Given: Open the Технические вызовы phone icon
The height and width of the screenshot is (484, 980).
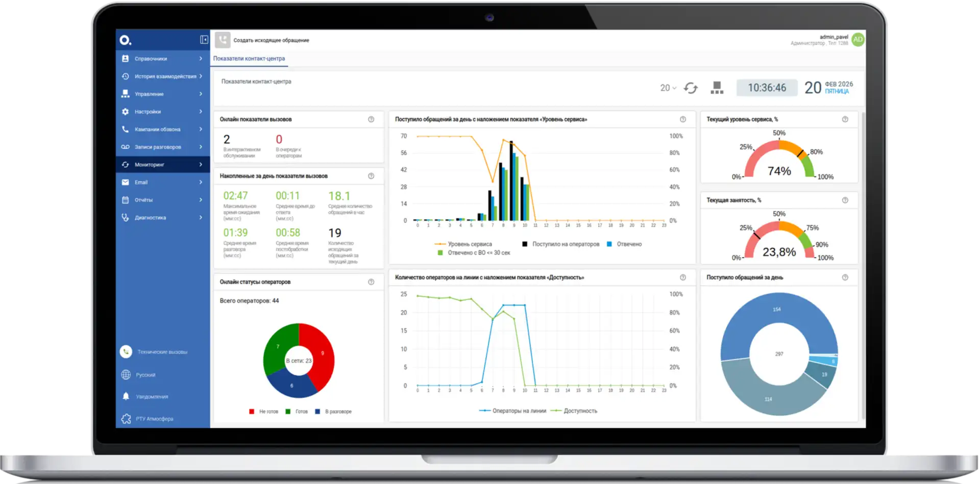Looking at the screenshot, I should click(x=126, y=351).
